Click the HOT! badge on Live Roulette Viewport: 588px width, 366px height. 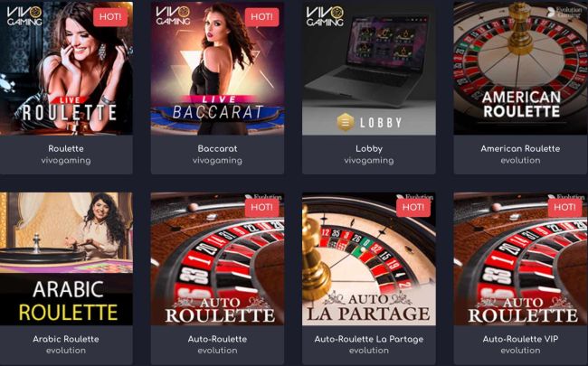click(110, 17)
